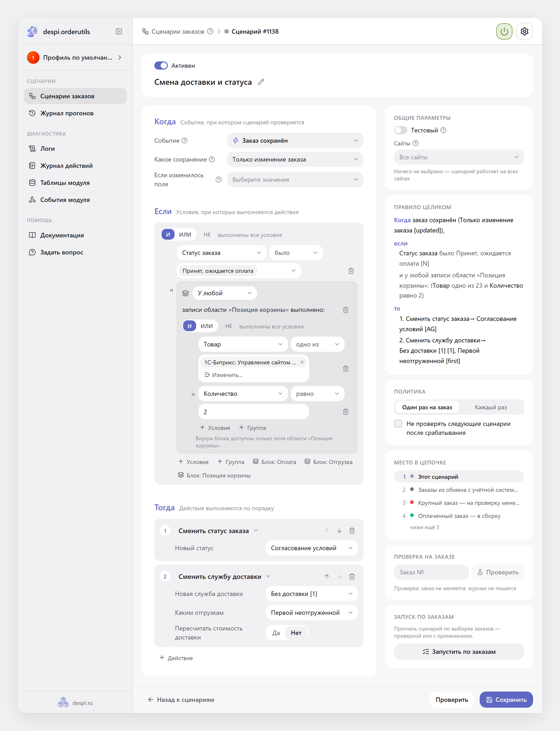The height and width of the screenshot is (731, 560).
Task: Open the Событие dropdown Заказ сохранён
Action: (295, 140)
